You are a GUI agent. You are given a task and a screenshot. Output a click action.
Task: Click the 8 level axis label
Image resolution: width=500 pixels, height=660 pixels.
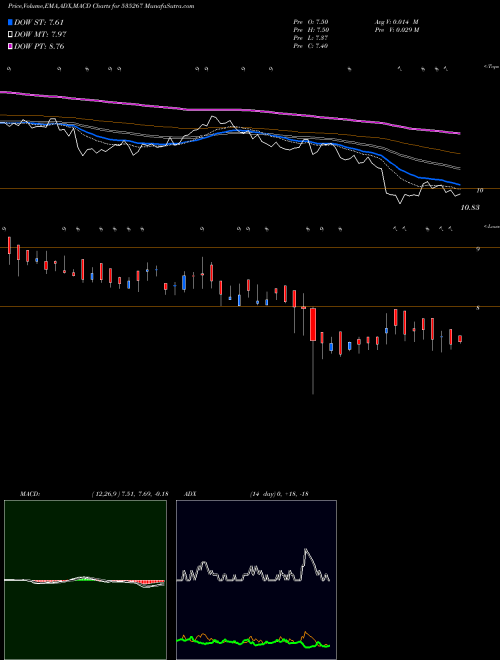pyautogui.click(x=478, y=308)
